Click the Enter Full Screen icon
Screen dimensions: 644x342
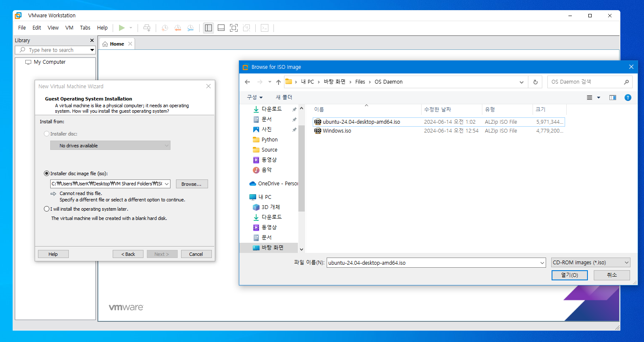click(234, 28)
